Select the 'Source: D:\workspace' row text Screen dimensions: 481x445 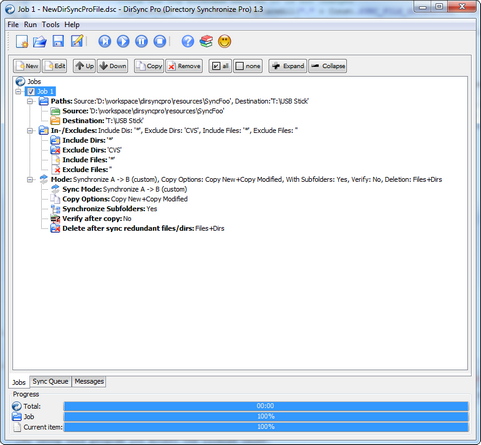click(143, 111)
